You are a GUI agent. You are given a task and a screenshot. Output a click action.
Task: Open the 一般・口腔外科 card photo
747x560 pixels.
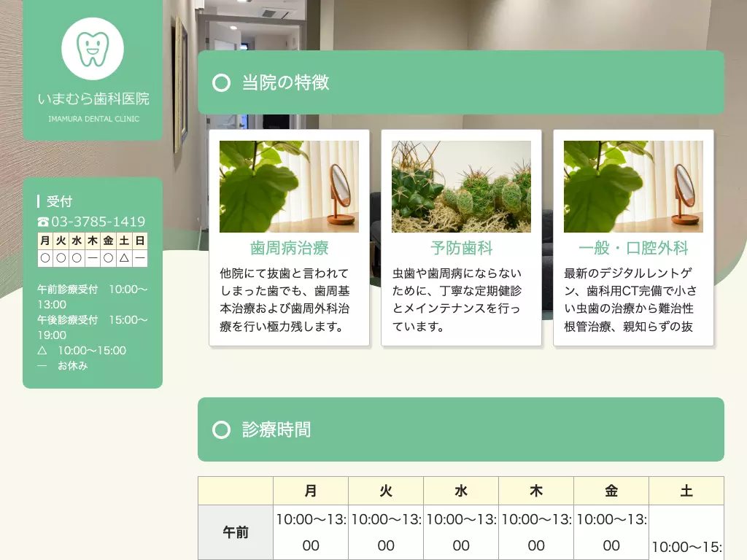pos(633,186)
